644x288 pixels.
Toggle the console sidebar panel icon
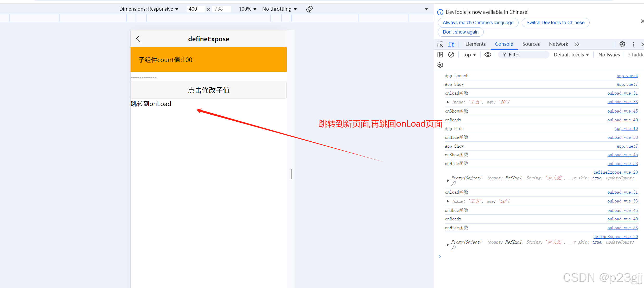pyautogui.click(x=440, y=55)
